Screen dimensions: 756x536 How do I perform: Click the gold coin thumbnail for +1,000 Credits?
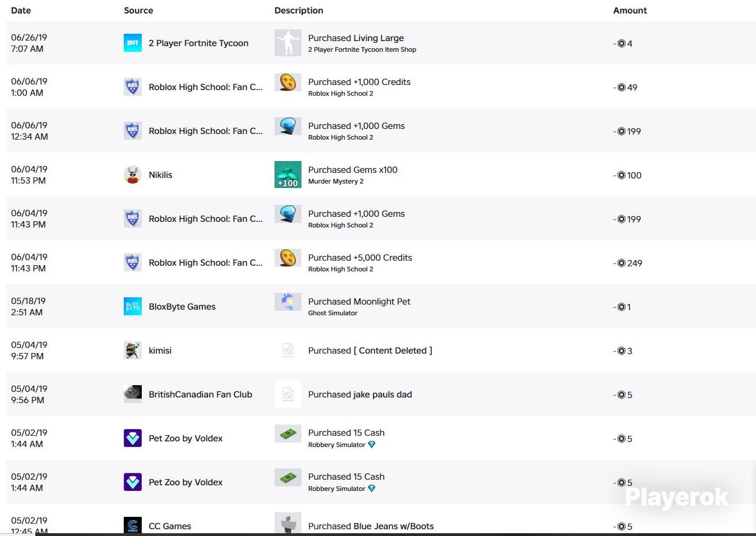coord(288,82)
